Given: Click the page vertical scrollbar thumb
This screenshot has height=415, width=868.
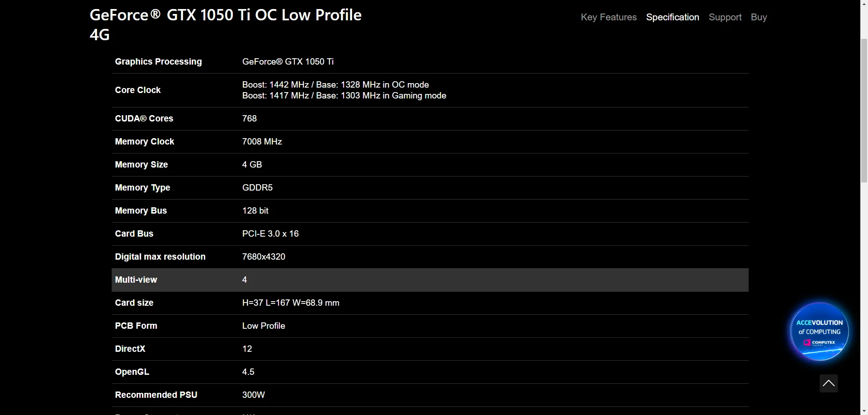Looking at the screenshot, I should (x=864, y=111).
